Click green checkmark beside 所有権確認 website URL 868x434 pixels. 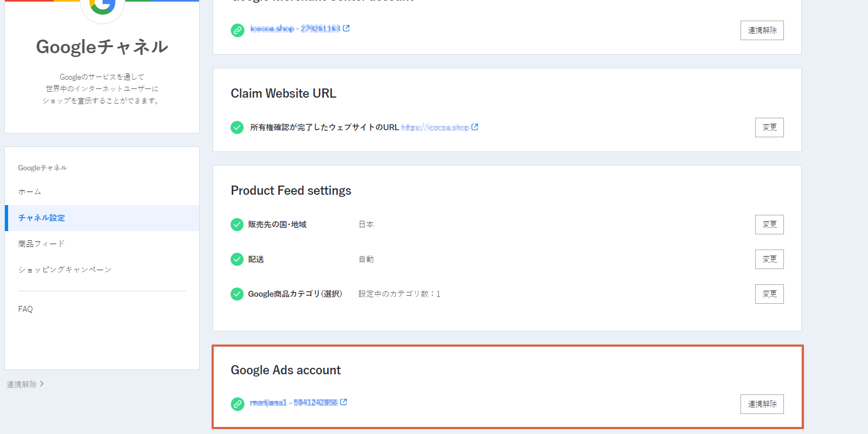(237, 127)
